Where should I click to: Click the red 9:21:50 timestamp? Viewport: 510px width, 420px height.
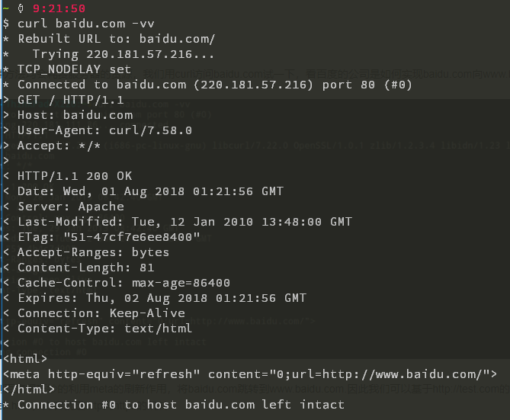59,8
